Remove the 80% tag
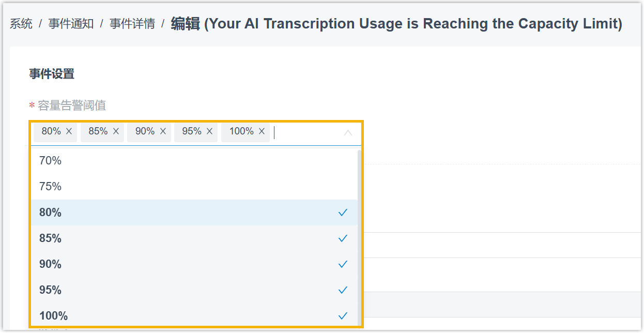Image resolution: width=644 pixels, height=333 pixels. [x=69, y=132]
